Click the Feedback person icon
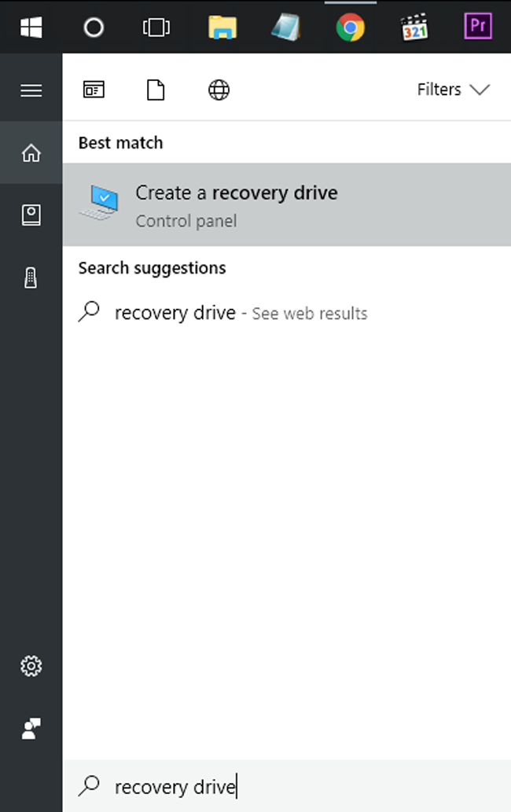511x812 pixels. 31,729
